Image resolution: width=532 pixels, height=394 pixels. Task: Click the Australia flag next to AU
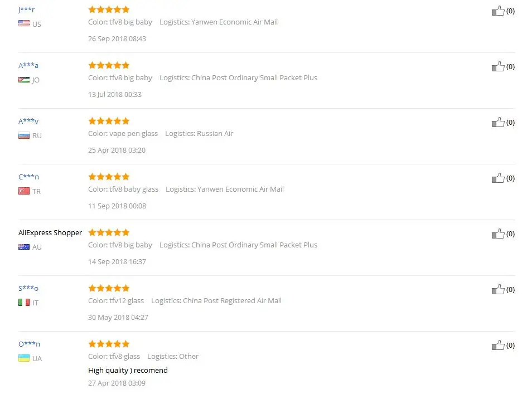[24, 247]
